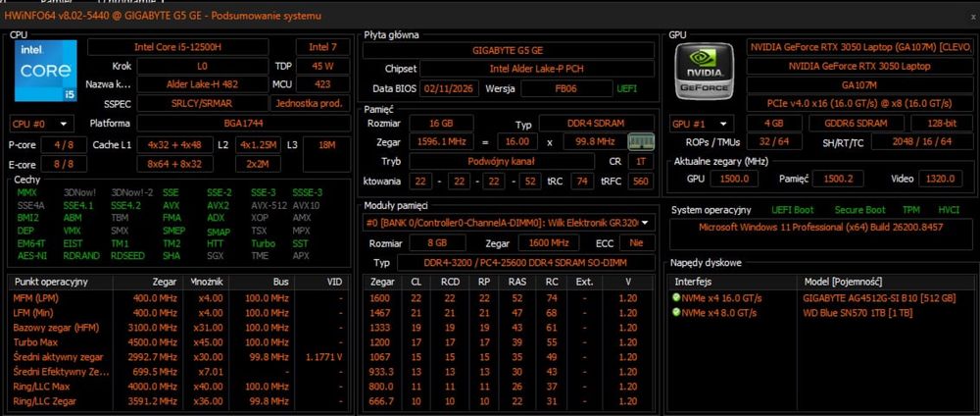980x416 pixels.
Task: Click the memory size 16 GB field
Action: pos(441,124)
